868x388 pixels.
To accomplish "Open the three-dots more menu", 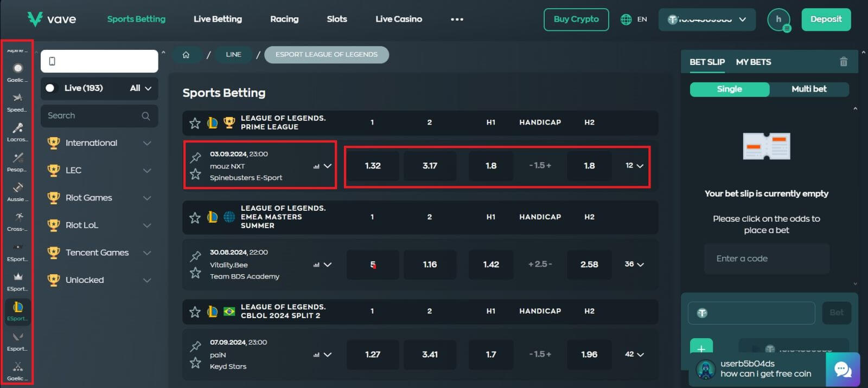I will (457, 20).
